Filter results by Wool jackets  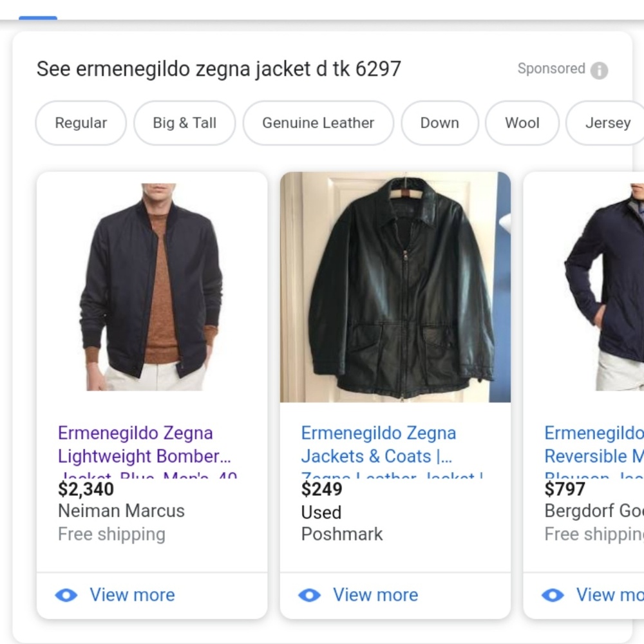pos(522,122)
